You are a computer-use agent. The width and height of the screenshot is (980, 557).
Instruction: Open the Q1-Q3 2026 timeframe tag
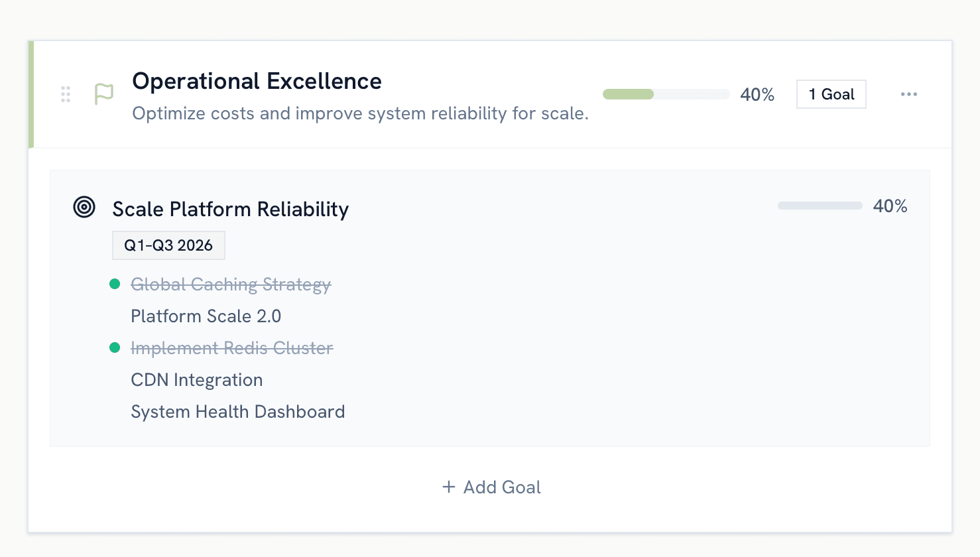pyautogui.click(x=168, y=245)
